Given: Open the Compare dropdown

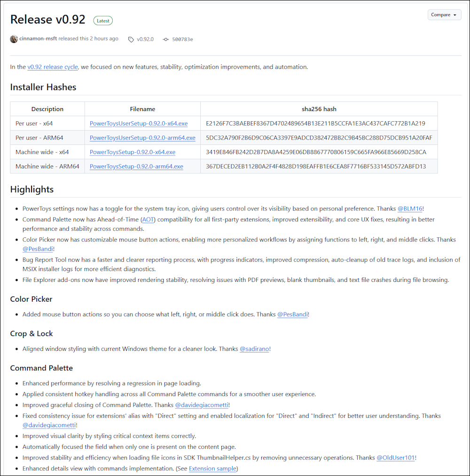Looking at the screenshot, I should [444, 15].
